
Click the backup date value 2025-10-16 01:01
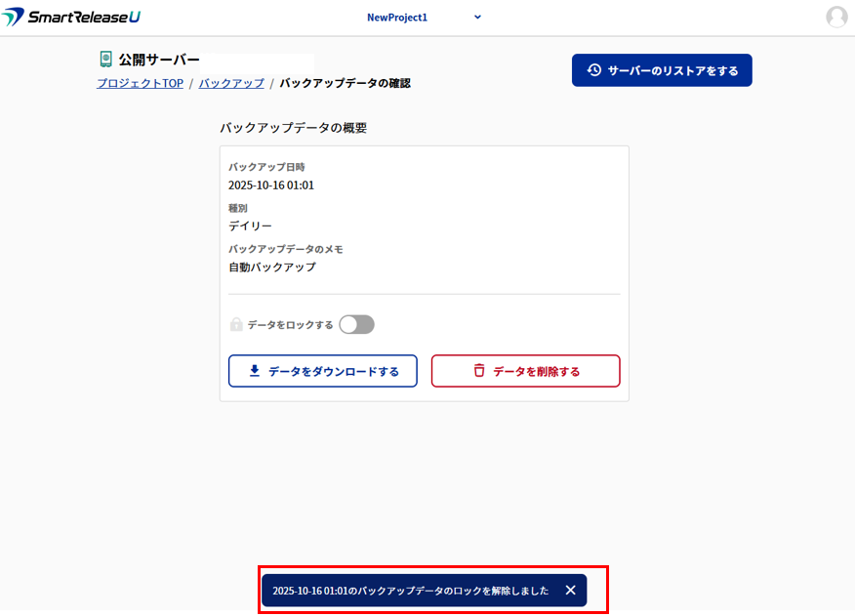tap(271, 185)
